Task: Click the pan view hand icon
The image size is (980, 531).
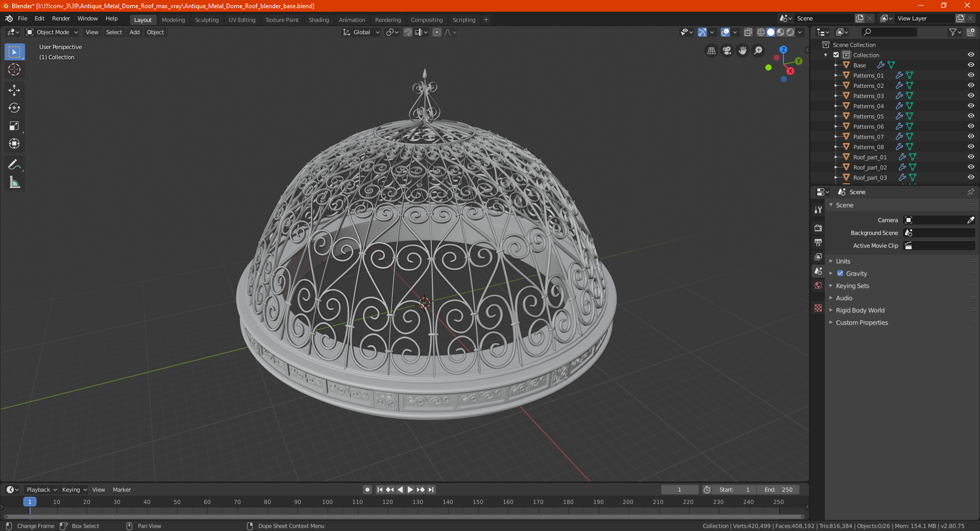Action: click(x=743, y=51)
